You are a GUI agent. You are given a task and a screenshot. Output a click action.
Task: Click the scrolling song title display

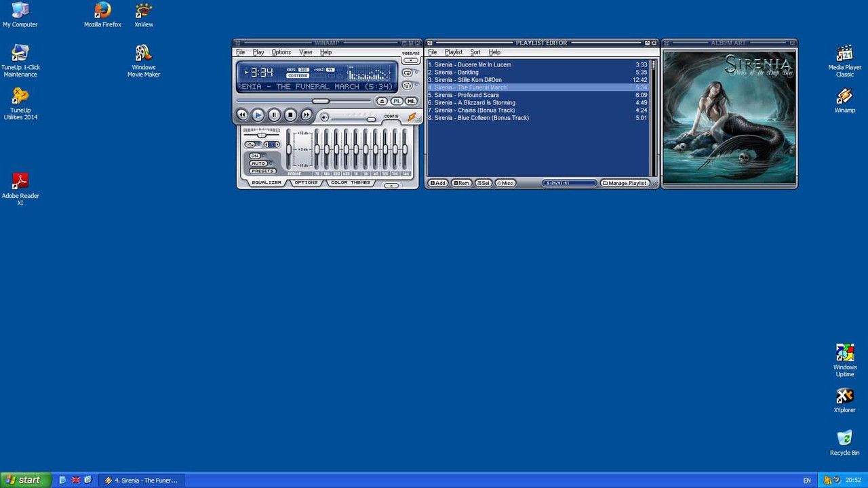(316, 87)
